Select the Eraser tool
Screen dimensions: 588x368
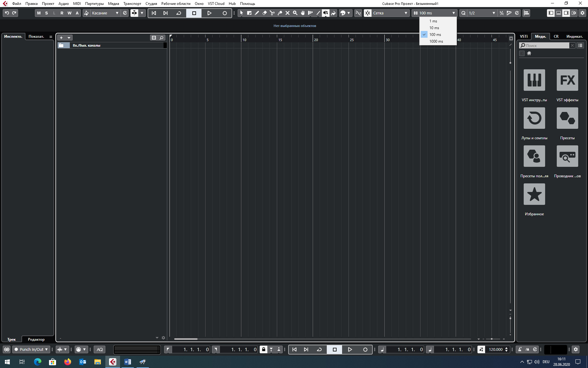[x=265, y=13]
